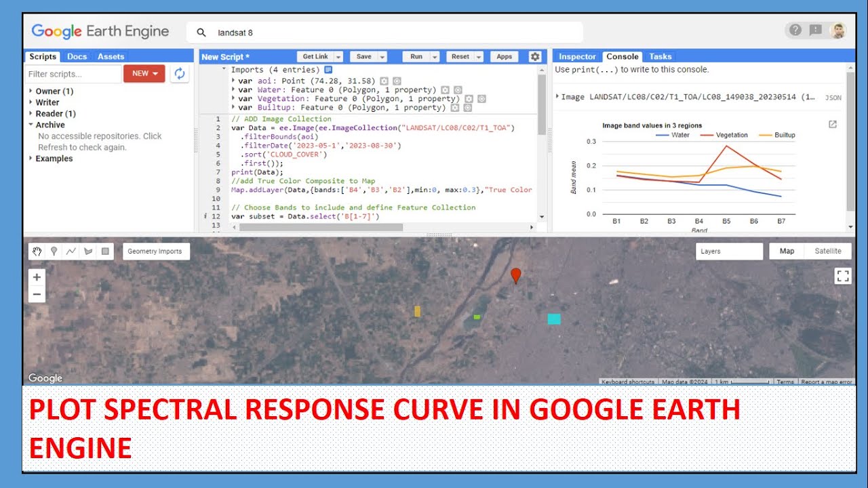Click the Save button
Image resolution: width=868 pixels, height=488 pixels.
(363, 57)
